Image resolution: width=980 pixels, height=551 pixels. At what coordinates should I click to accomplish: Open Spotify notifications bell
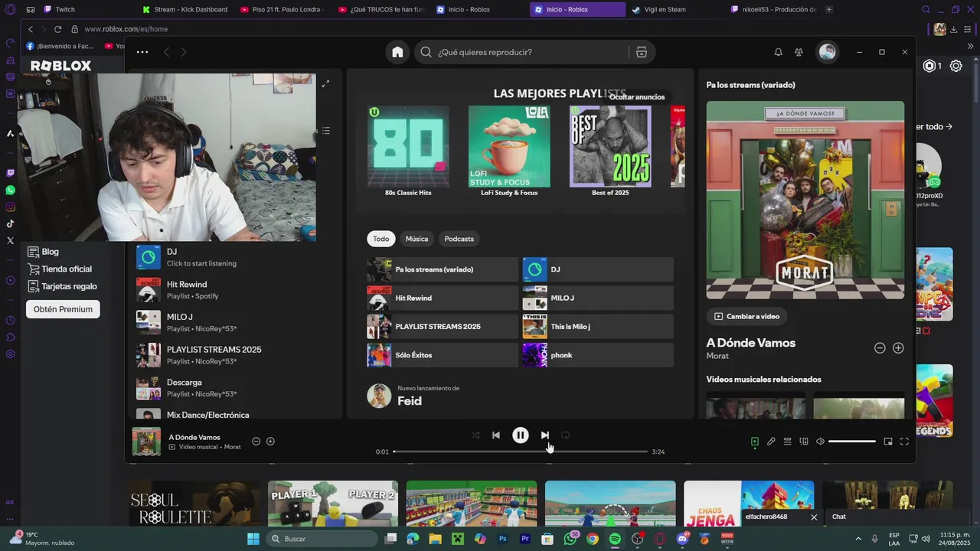tap(778, 52)
